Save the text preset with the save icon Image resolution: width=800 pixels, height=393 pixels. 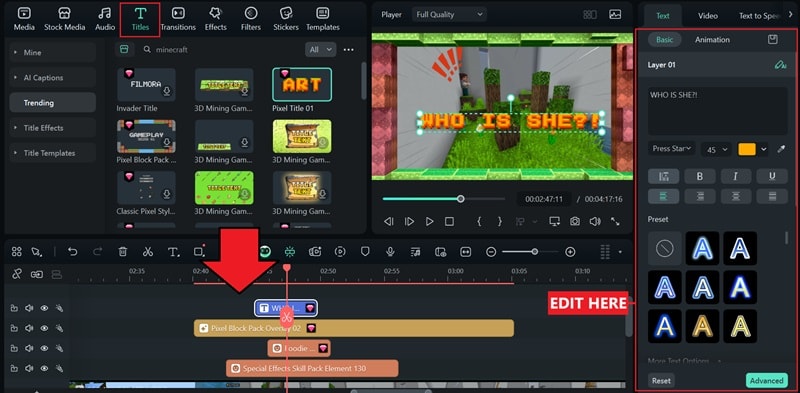tap(773, 39)
